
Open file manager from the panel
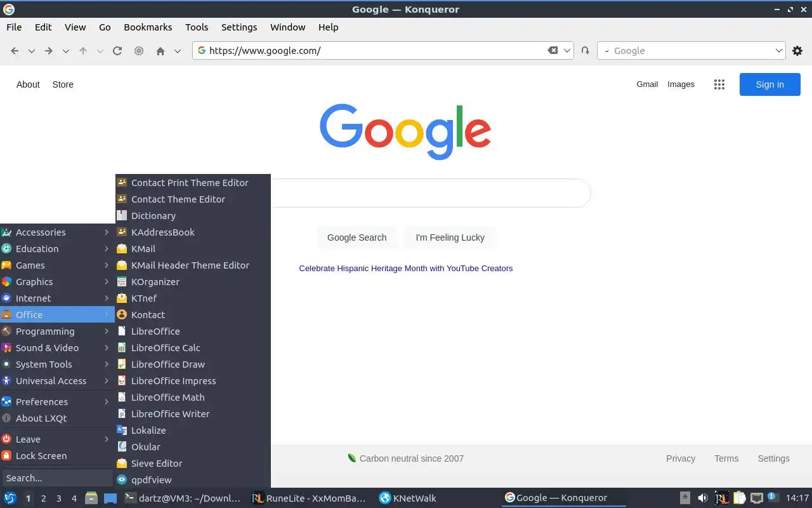point(91,498)
